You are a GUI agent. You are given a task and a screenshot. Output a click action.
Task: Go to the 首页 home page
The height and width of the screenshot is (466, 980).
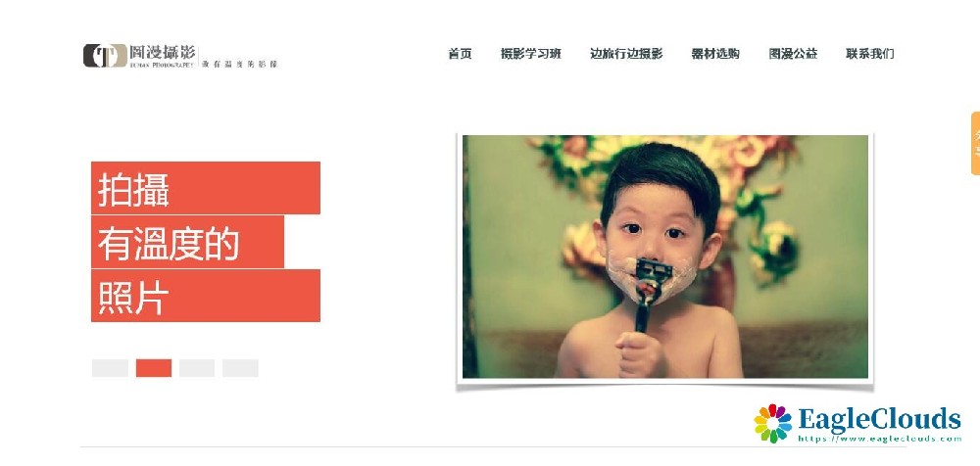(x=460, y=54)
